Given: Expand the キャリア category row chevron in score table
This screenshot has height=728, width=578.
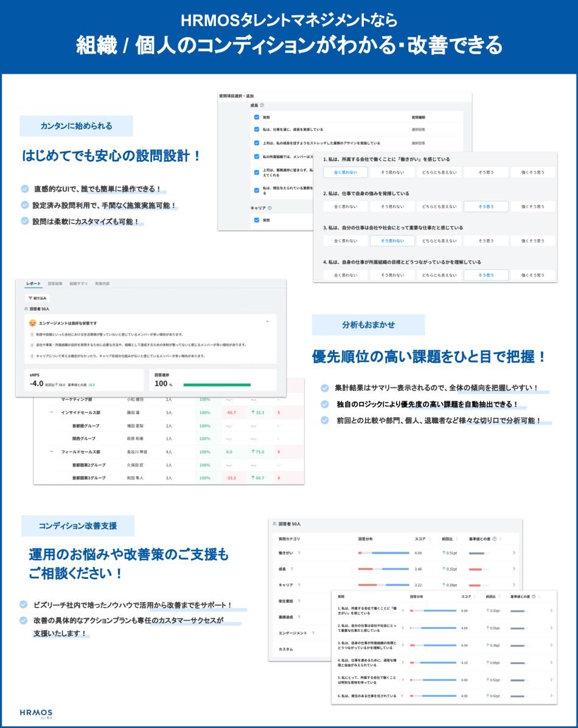Looking at the screenshot, I should pyautogui.click(x=514, y=585).
